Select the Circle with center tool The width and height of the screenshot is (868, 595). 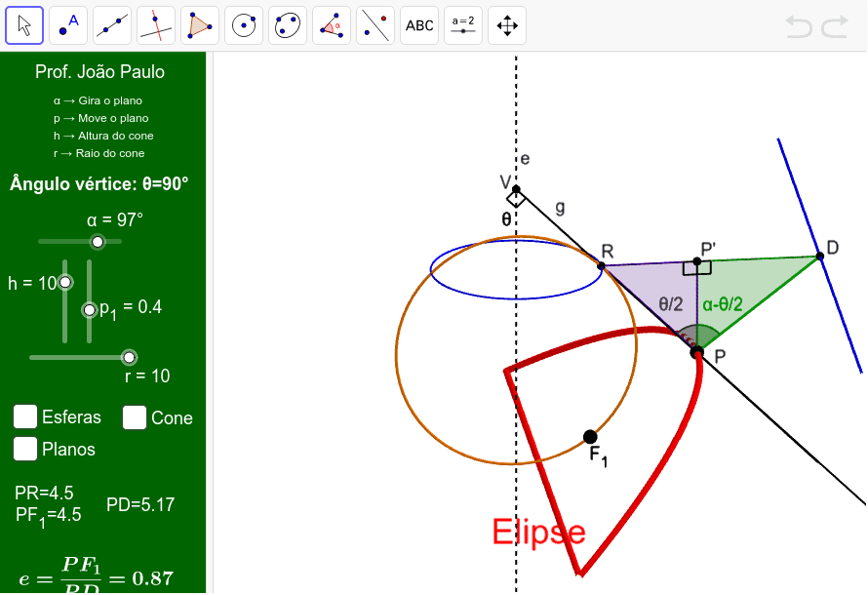tap(244, 25)
